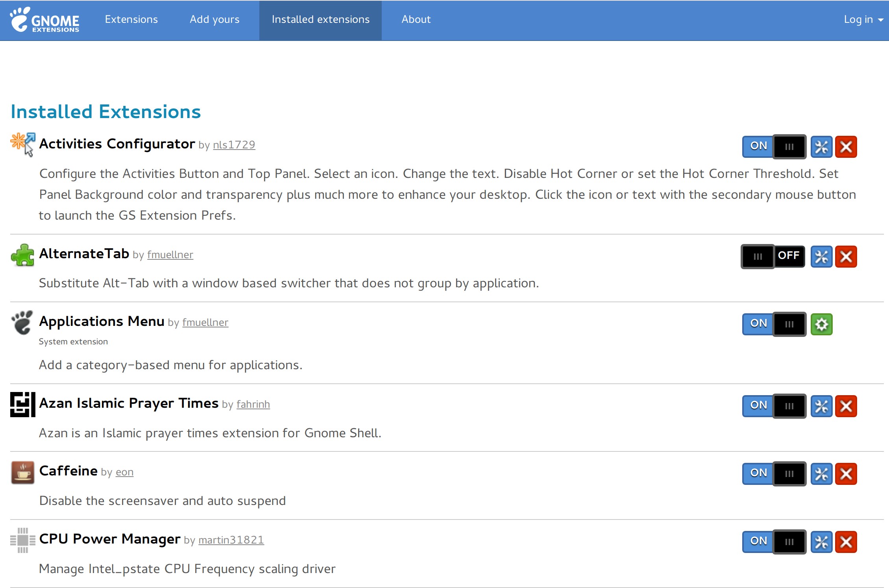Click the description starting 'Configure the Activities Button'
The width and height of the screenshot is (889, 588).
point(447,194)
